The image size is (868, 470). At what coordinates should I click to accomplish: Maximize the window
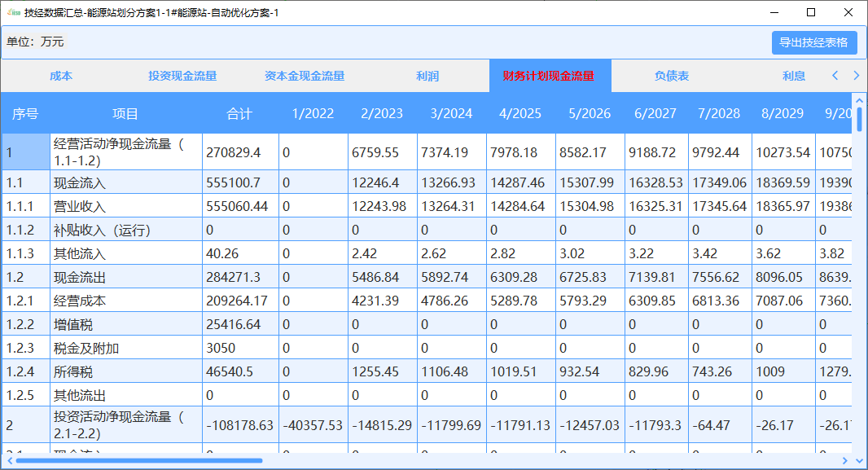(810, 12)
